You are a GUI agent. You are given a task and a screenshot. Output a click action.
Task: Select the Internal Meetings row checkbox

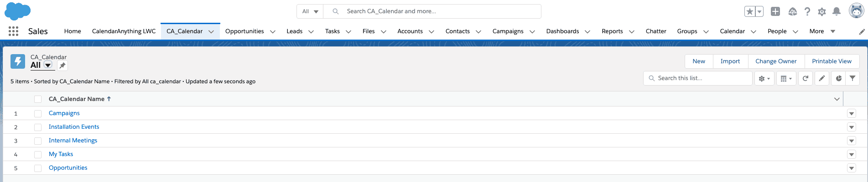pyautogui.click(x=38, y=141)
